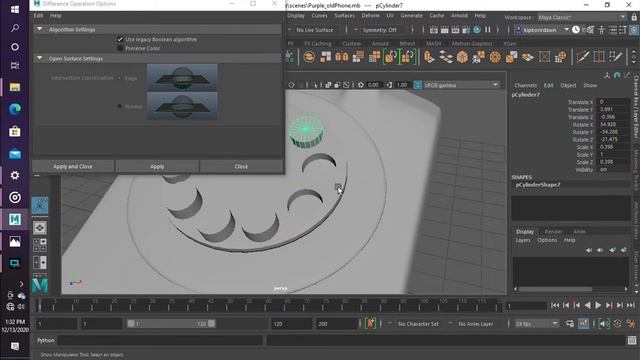Click the circular orange wheel shelf icon
Screen dimensions: 640x360
[495, 57]
